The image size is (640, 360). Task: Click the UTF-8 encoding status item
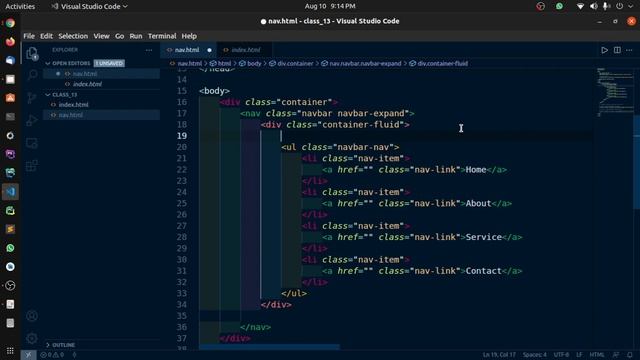561,355
